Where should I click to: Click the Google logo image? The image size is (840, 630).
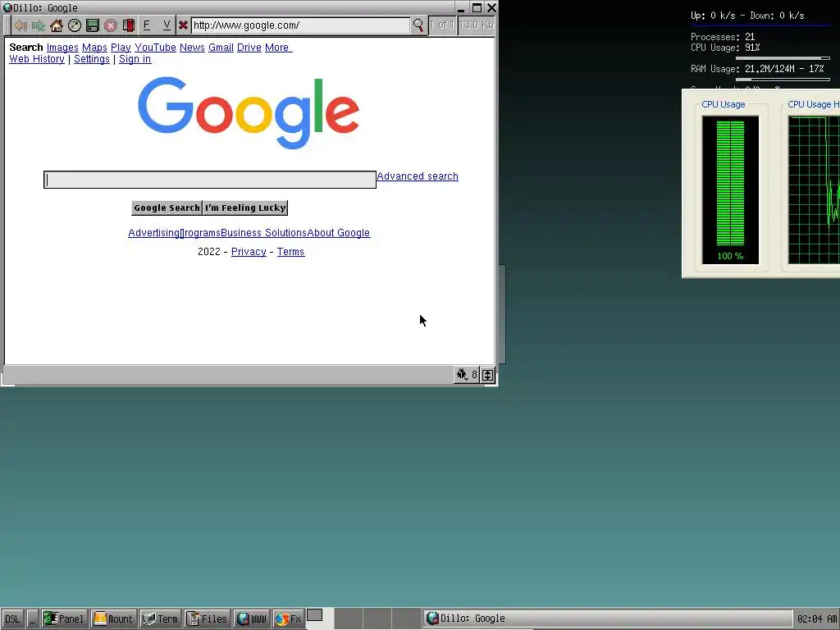point(248,112)
